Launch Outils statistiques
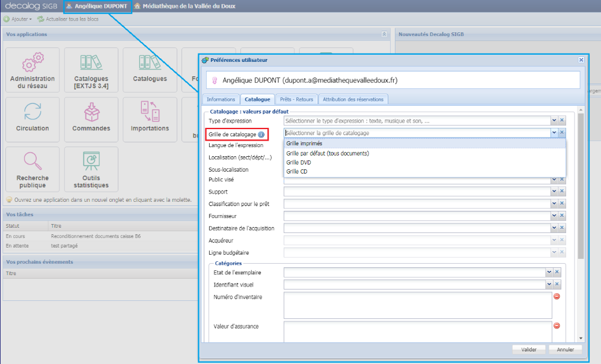Viewport: 601px width, 364px height. tap(91, 169)
